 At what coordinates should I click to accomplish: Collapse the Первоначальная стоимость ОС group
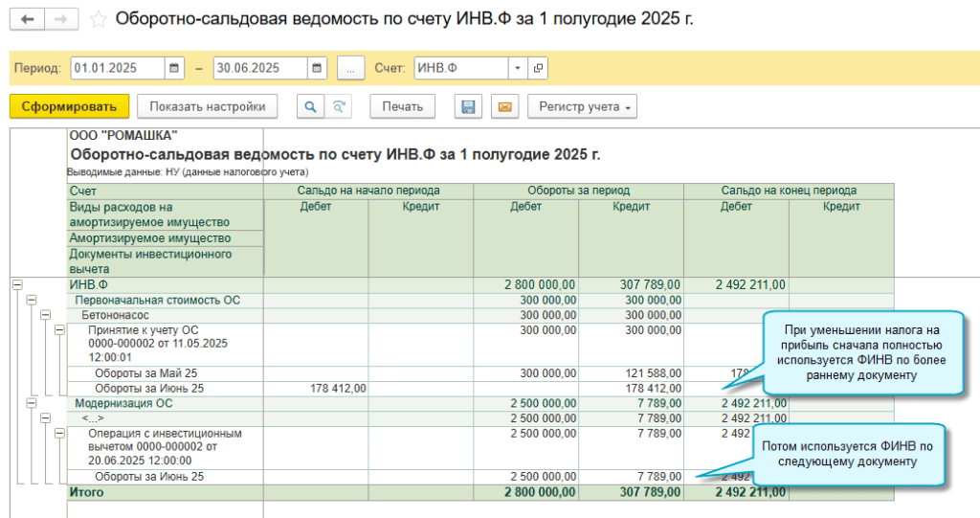pyautogui.click(x=31, y=300)
